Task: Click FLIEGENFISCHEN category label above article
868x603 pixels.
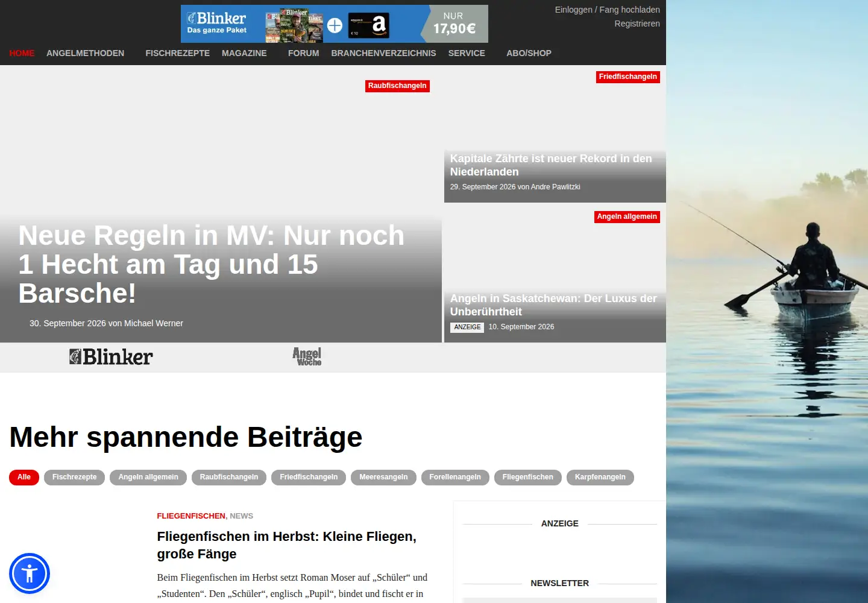Action: (191, 516)
